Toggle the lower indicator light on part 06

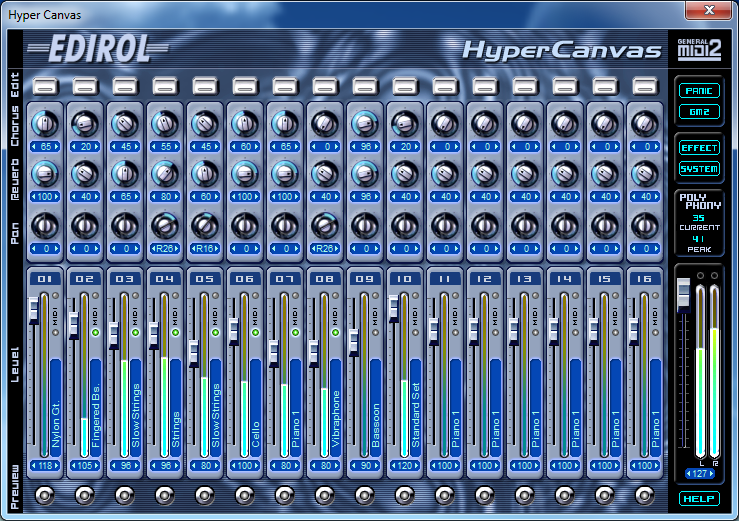coord(255,333)
